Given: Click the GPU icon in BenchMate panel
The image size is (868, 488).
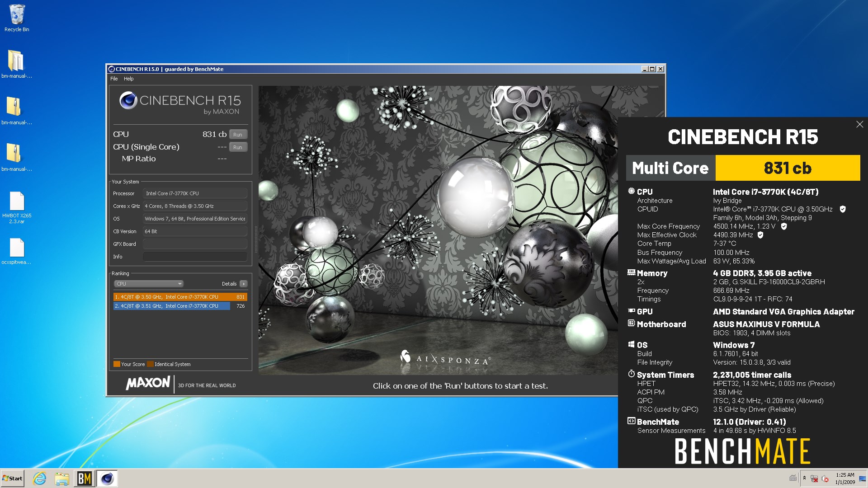Looking at the screenshot, I should (632, 311).
